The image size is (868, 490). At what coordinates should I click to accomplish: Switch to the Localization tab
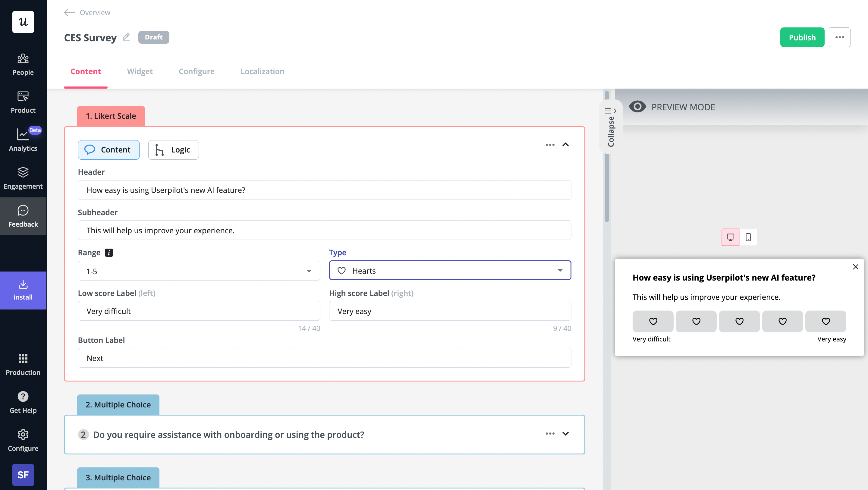(x=262, y=71)
